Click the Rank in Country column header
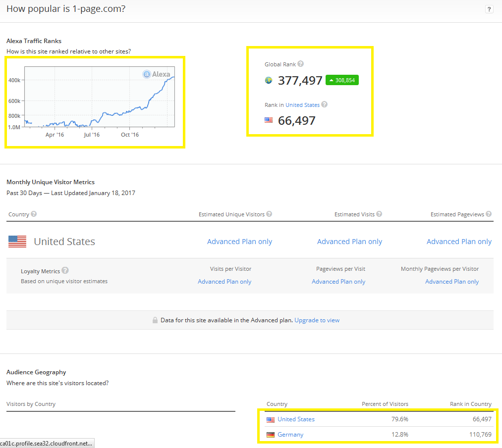Viewport: 502px width, 448px height. [x=471, y=404]
